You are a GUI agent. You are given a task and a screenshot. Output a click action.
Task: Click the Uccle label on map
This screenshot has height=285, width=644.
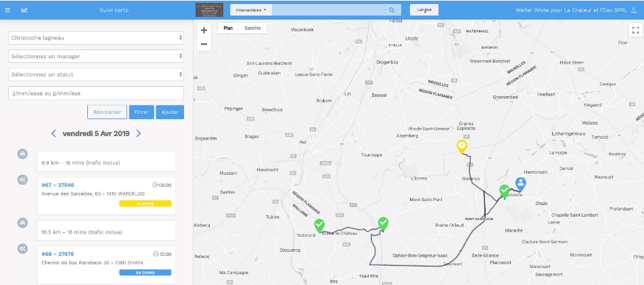click(411, 38)
